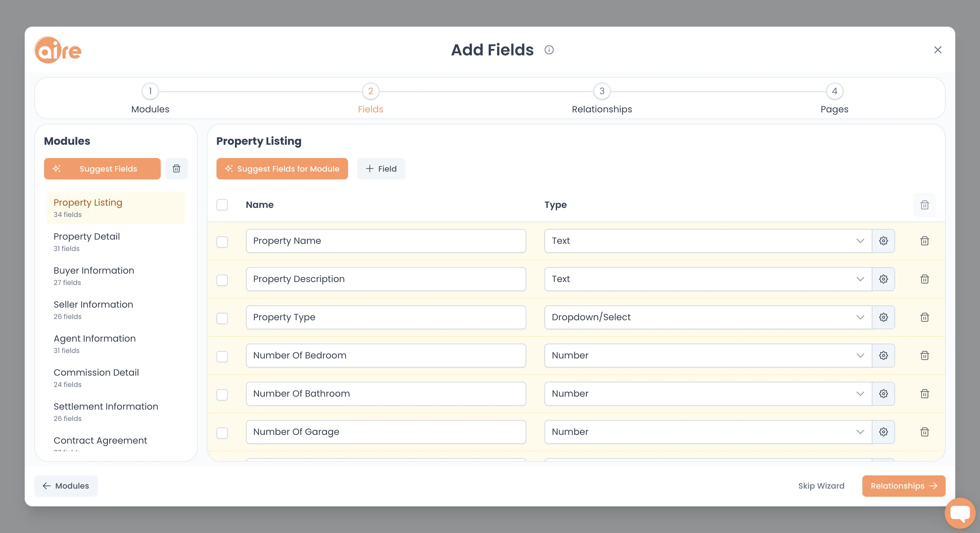Open the type dropdown for Property Name
The image size is (980, 533).
point(708,241)
